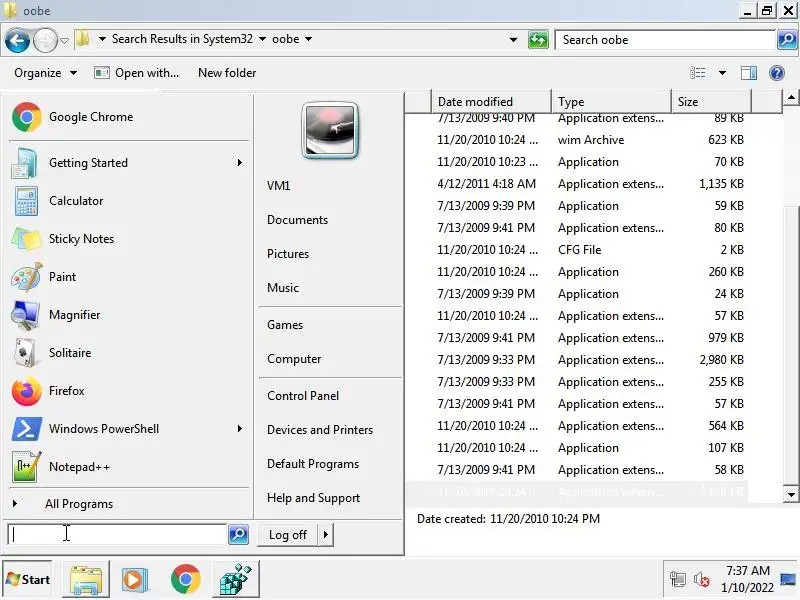This screenshot has height=600, width=800.
Task: Expand Windows PowerShell jump list arrow
Action: tap(239, 429)
